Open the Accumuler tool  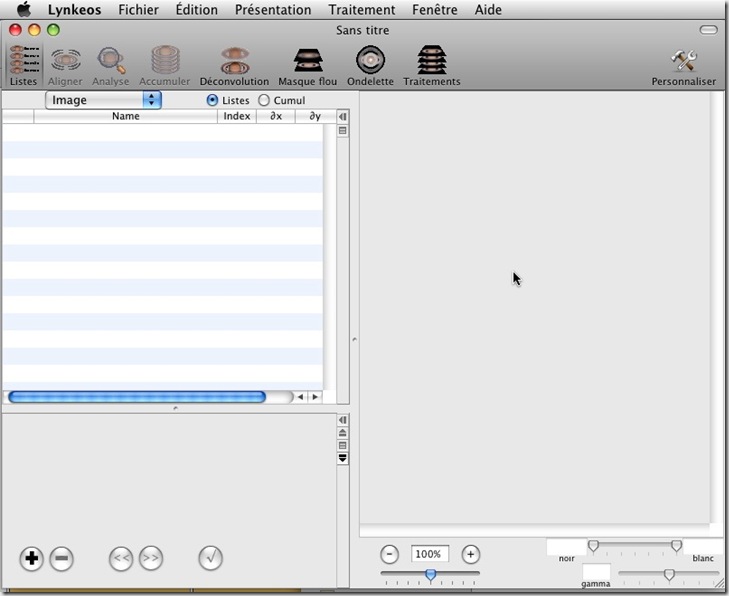[x=165, y=66]
